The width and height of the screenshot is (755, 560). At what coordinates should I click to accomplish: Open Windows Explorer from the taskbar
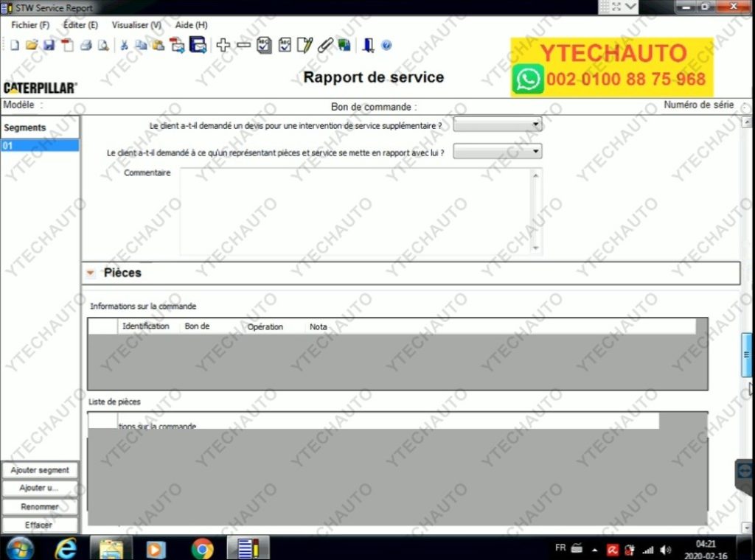pos(111,548)
